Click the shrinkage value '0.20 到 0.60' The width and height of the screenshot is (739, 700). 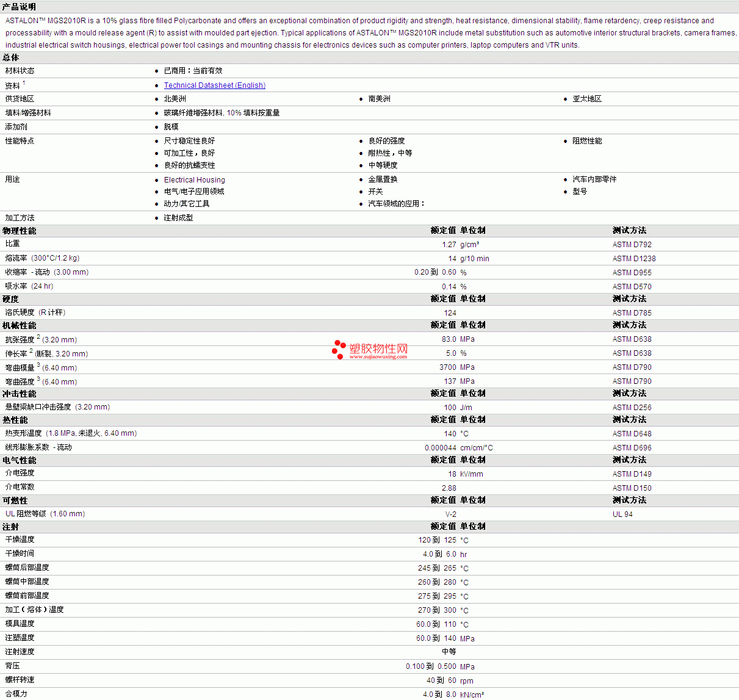435,272
